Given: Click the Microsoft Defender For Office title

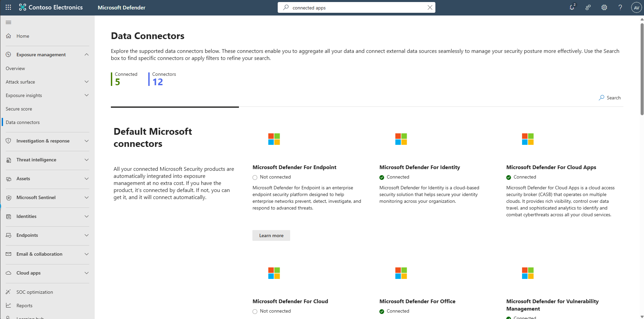Looking at the screenshot, I should coord(417,301).
